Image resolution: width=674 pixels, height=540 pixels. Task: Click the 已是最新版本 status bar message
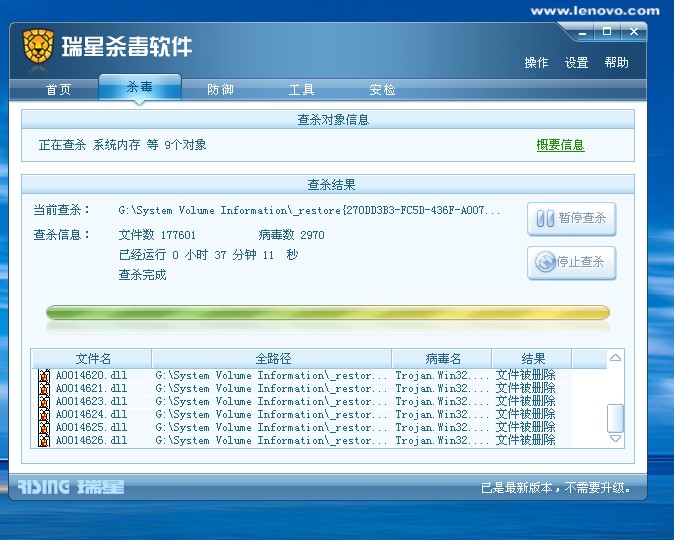coord(556,488)
